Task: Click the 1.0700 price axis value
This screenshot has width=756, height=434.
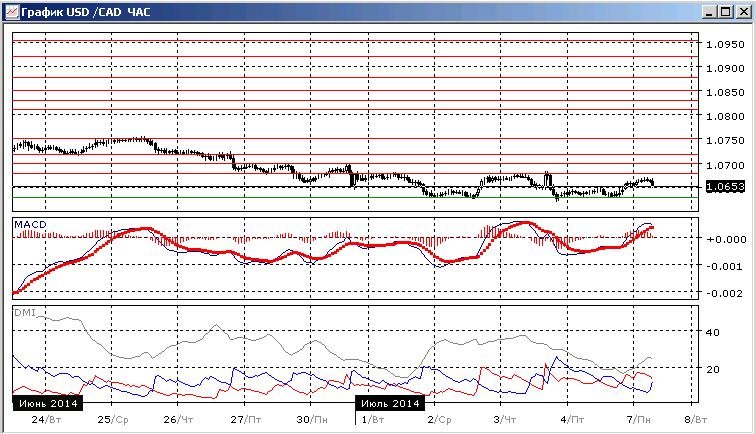Action: coord(725,165)
